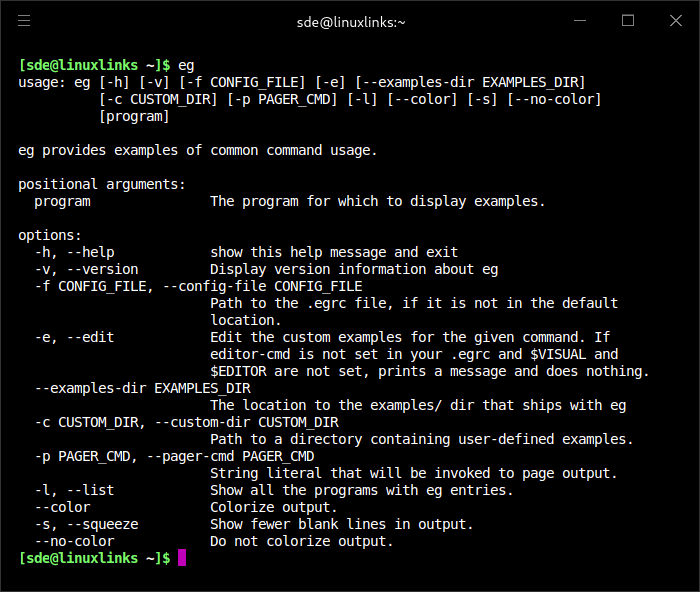Click the '-l, --list' option text
The width and height of the screenshot is (700, 592).
(x=74, y=490)
